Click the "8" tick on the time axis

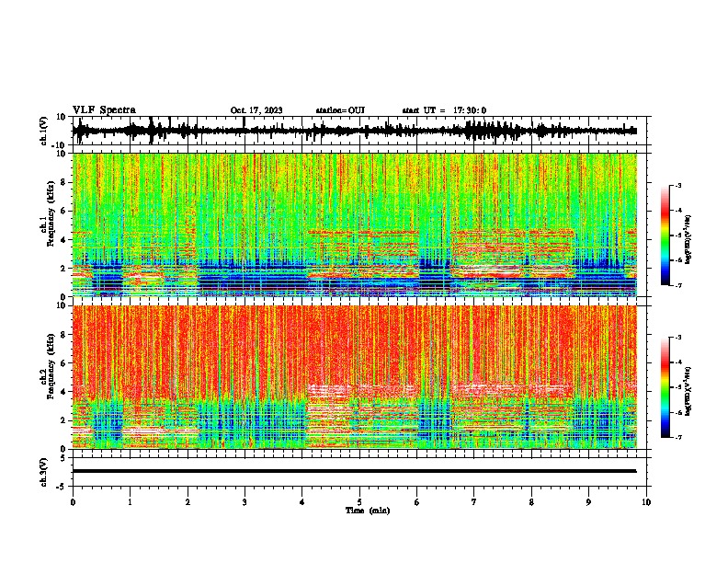point(531,502)
